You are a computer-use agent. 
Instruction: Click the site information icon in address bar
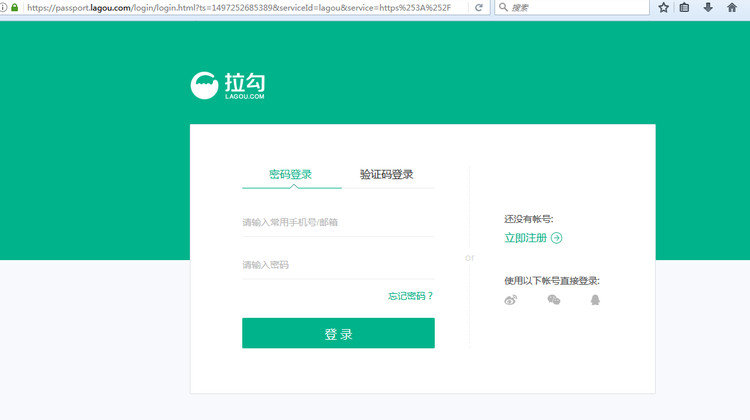point(3,8)
